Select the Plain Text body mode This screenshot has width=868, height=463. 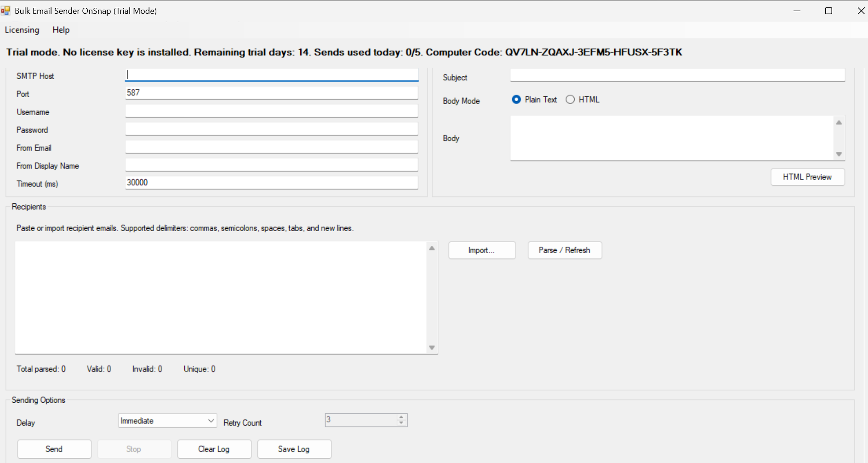coord(516,99)
